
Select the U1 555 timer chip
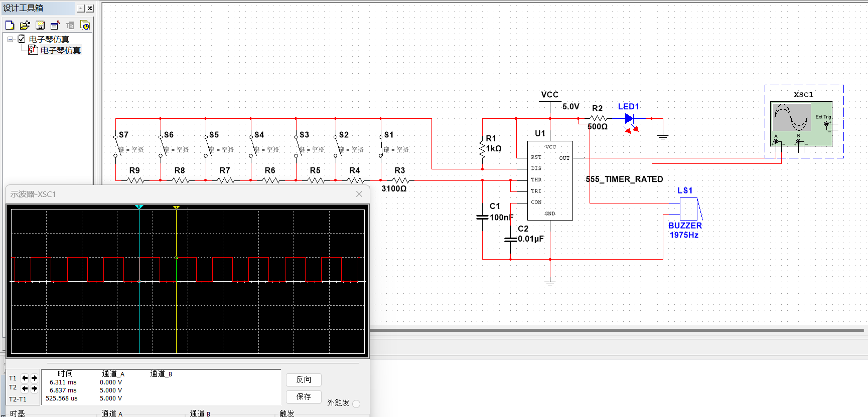tap(550, 180)
